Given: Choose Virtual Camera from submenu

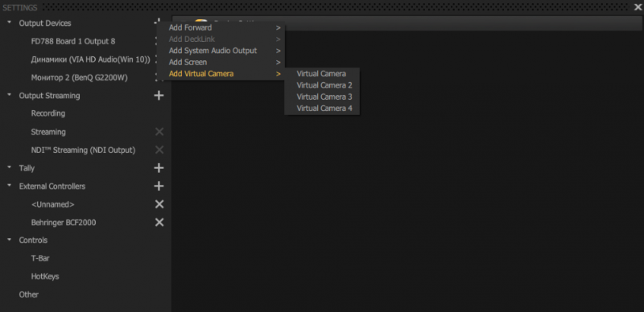Looking at the screenshot, I should 322,74.
